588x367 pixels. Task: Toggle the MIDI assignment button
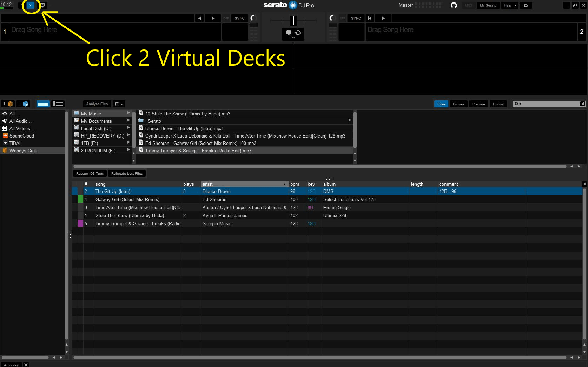pos(468,5)
